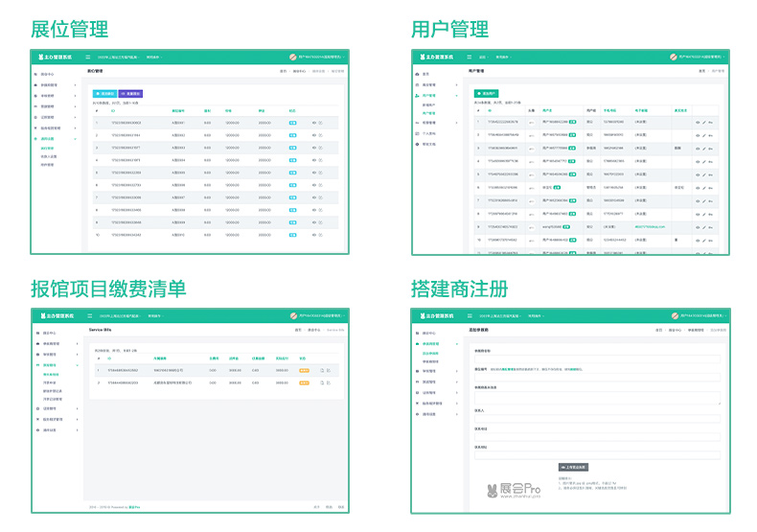Click hamburger menu icon in 搭建商注册 screenshot
The height and width of the screenshot is (532, 757).
point(470,315)
